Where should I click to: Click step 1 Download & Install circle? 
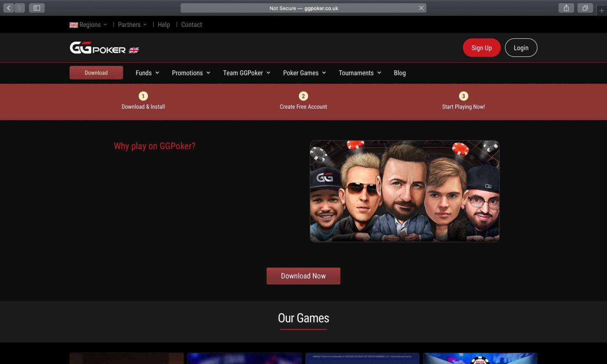[143, 96]
